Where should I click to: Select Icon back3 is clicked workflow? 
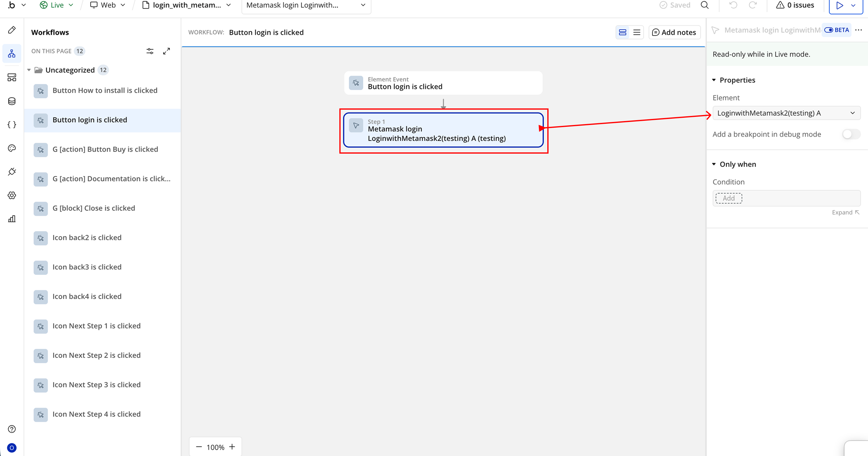[87, 267]
